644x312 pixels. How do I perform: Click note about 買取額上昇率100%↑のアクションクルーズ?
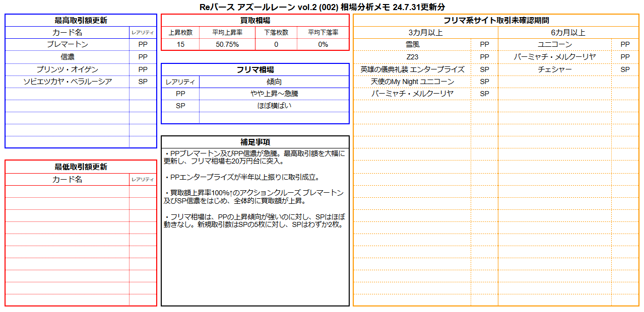tap(254, 197)
